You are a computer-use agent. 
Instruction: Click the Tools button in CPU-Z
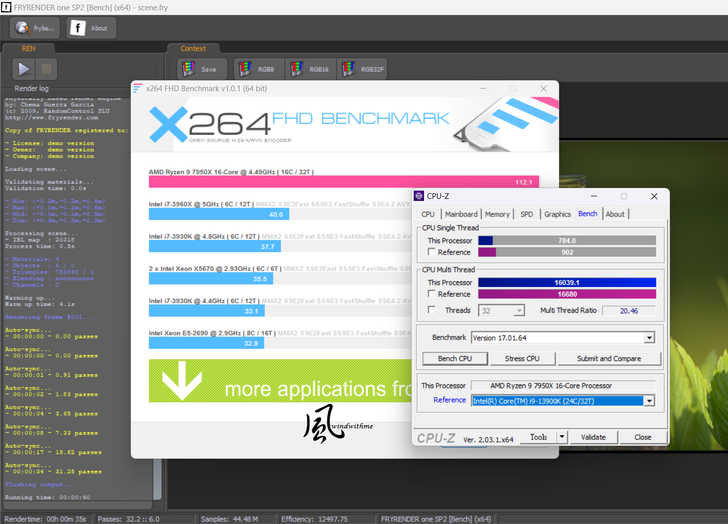coord(538,437)
